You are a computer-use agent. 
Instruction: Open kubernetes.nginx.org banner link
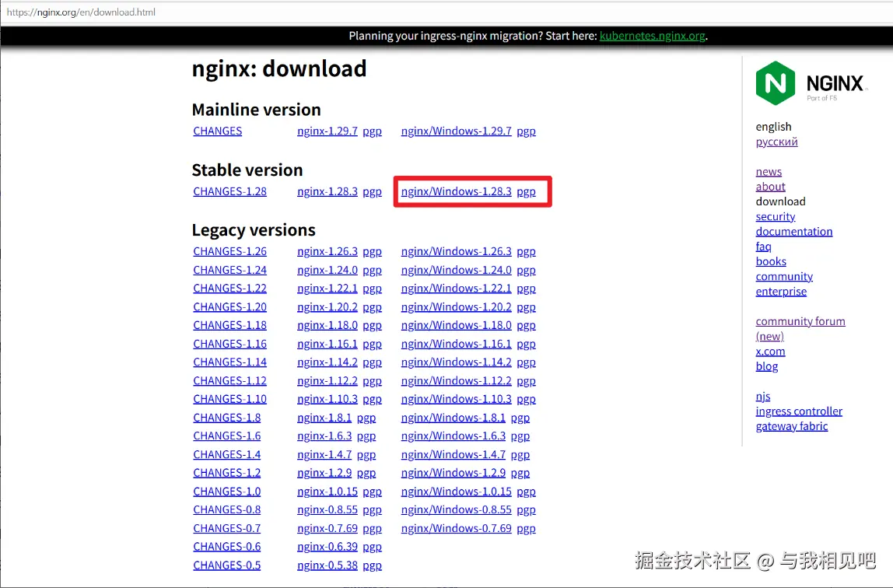(652, 35)
